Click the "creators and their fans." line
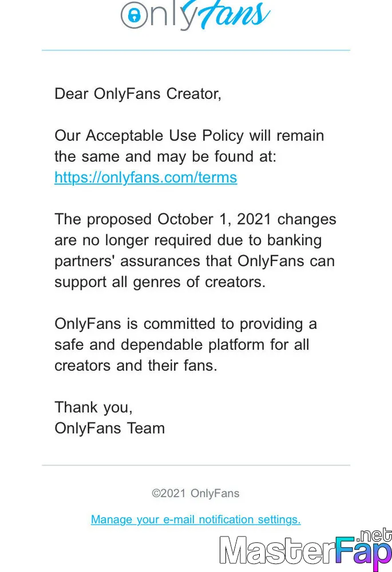392x572 pixels. click(x=136, y=366)
